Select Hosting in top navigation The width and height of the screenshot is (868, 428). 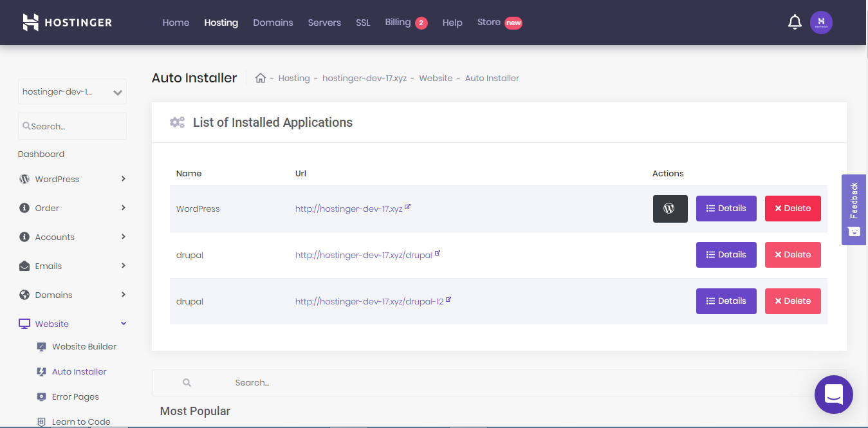(x=221, y=23)
